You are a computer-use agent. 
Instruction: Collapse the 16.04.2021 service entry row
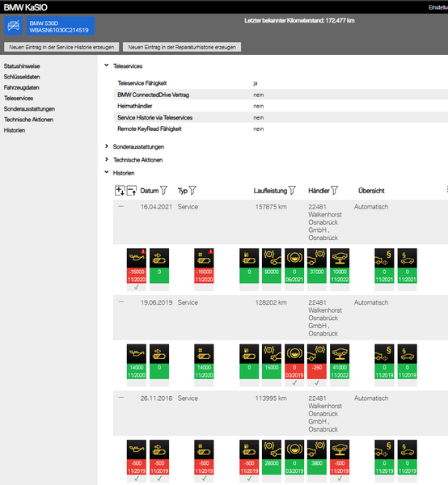pos(121,207)
